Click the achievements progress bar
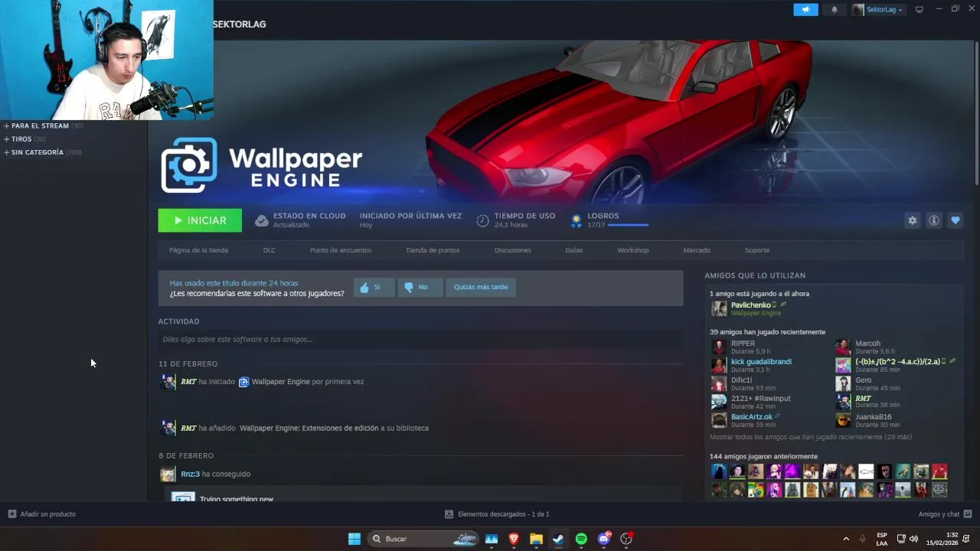 click(628, 225)
